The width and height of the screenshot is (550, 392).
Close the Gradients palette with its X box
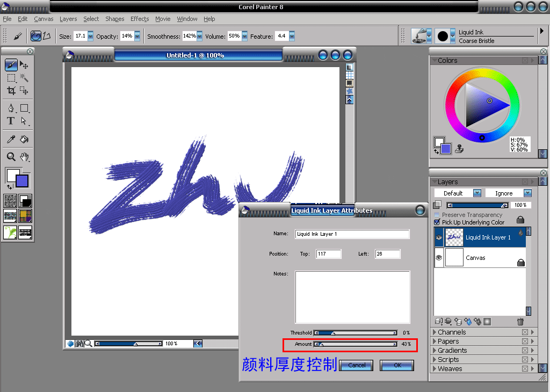point(525,350)
